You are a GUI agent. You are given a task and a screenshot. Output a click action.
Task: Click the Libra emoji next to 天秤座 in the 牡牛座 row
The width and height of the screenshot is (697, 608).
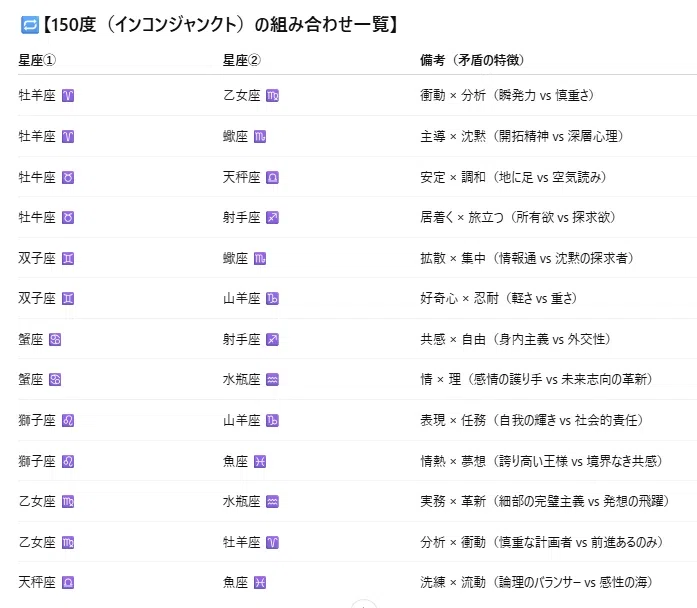pyautogui.click(x=272, y=178)
